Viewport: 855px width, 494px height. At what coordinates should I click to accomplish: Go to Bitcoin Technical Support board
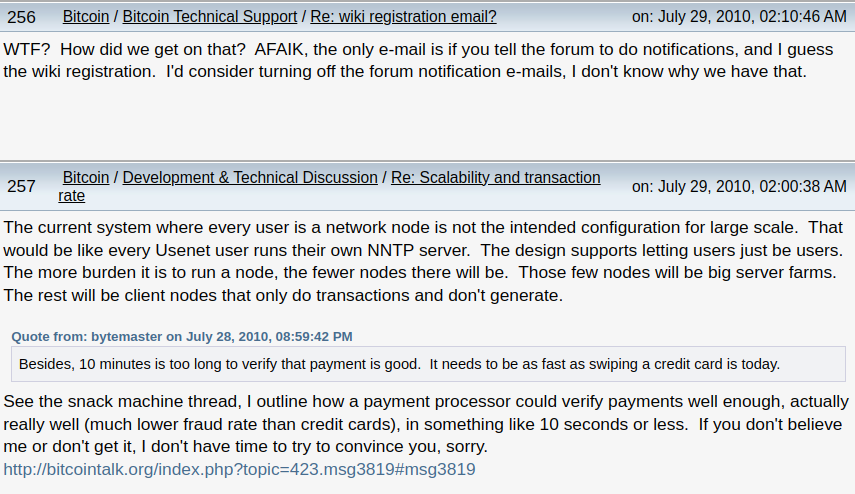tap(209, 17)
